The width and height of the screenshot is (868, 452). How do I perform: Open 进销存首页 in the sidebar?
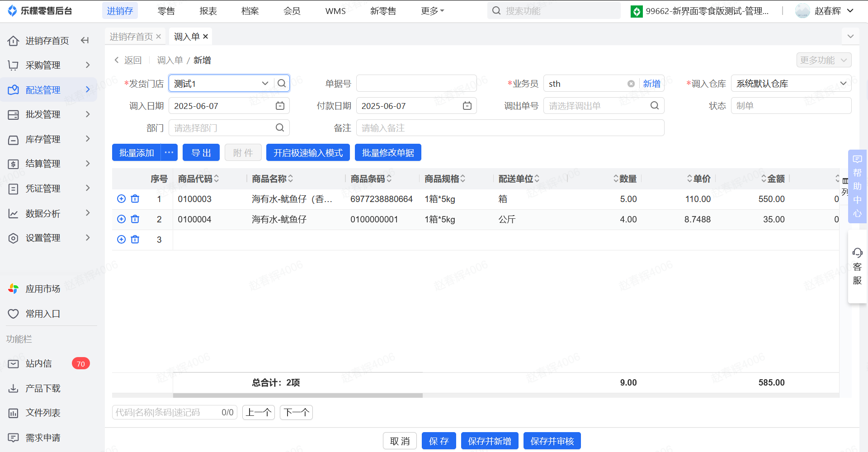click(x=47, y=41)
